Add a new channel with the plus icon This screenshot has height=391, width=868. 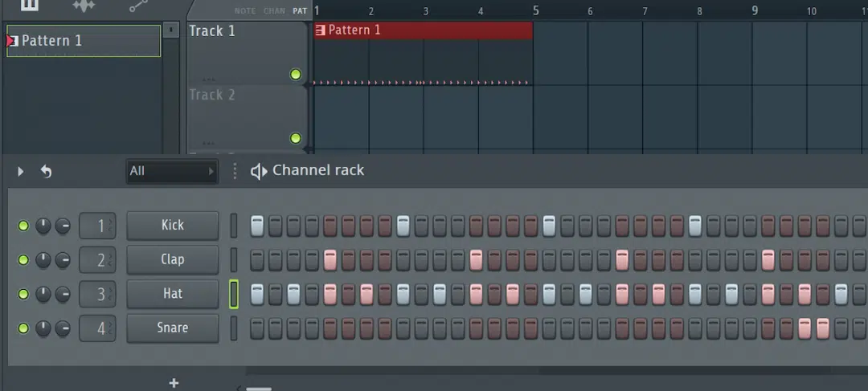pos(174,383)
